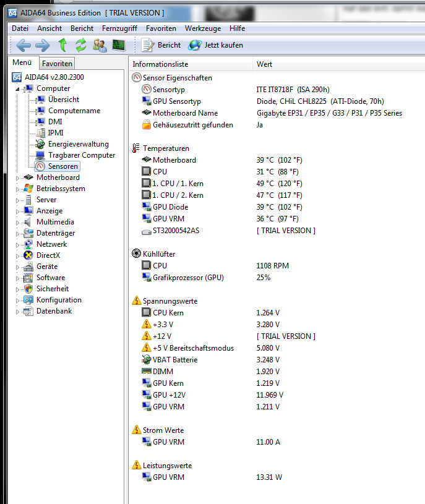Click the Spannungswerte warning icon
This screenshot has width=425, height=504.
coord(136,301)
